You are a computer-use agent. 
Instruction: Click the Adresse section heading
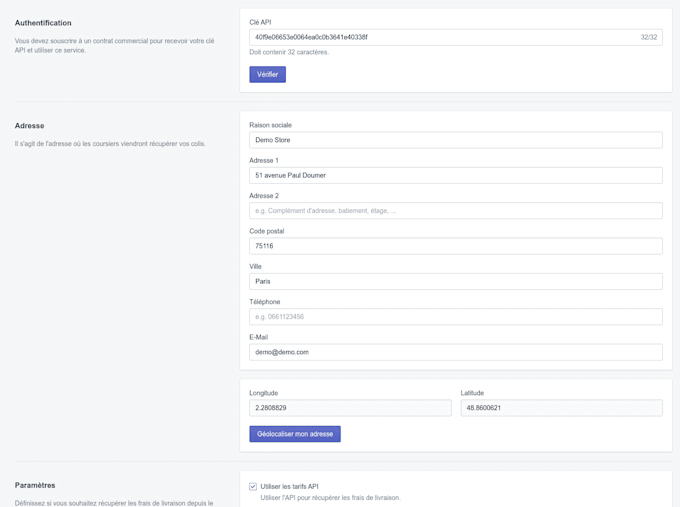pos(30,126)
